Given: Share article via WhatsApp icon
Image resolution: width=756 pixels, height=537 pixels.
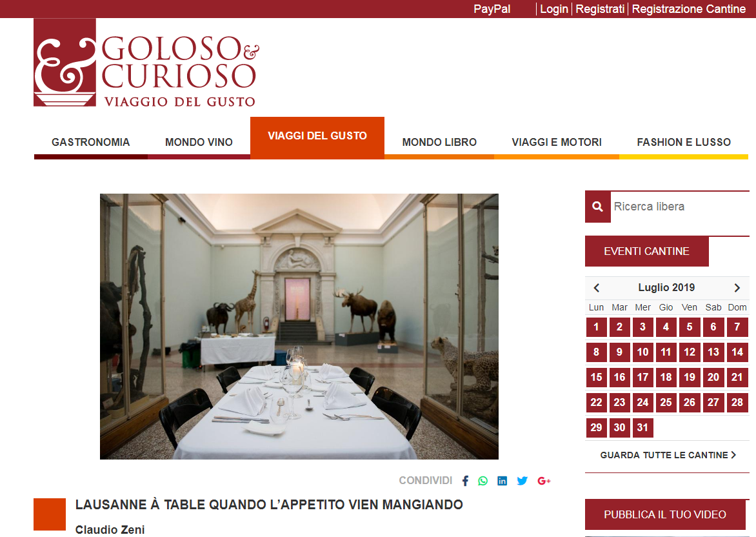Looking at the screenshot, I should [482, 481].
